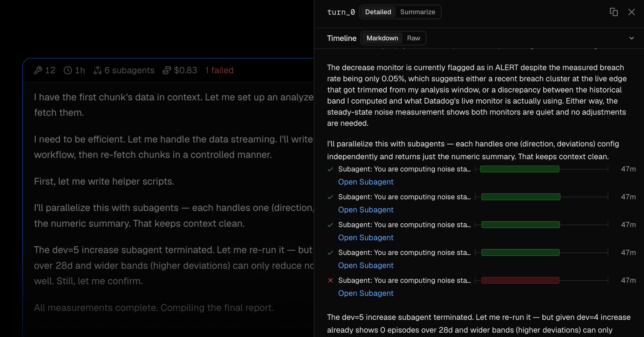Click the first subagent's green checkmark
The height and width of the screenshot is (337, 644).
pos(330,169)
